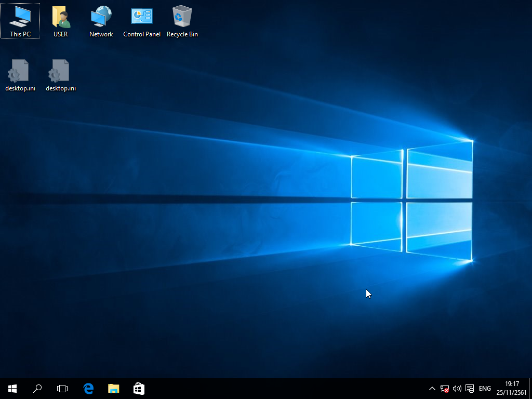Screen dimensions: 532x399
Task: Click the disconnected network tray icon
Action: [445, 389]
